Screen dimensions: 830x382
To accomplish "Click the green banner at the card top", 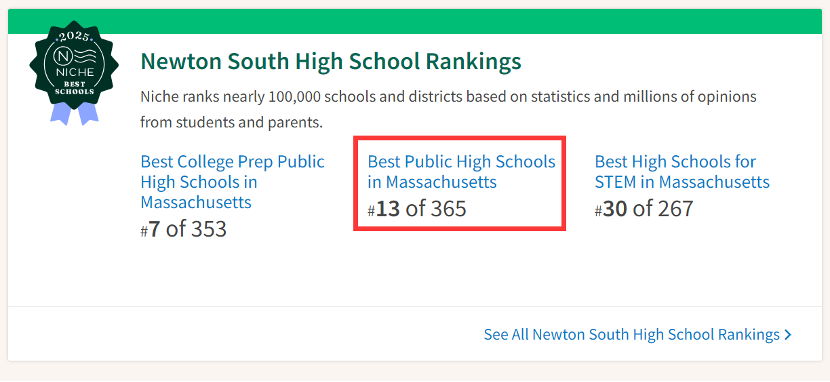I will click(415, 22).
